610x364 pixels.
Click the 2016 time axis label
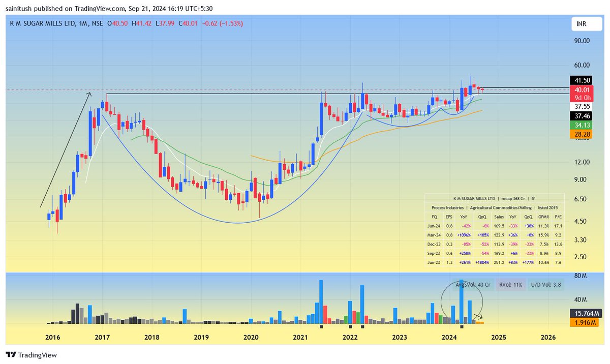pyautogui.click(x=53, y=337)
